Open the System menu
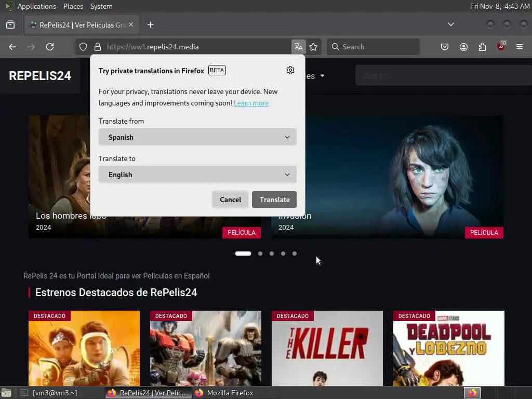Viewport: 532px width, 399px height. [101, 6]
